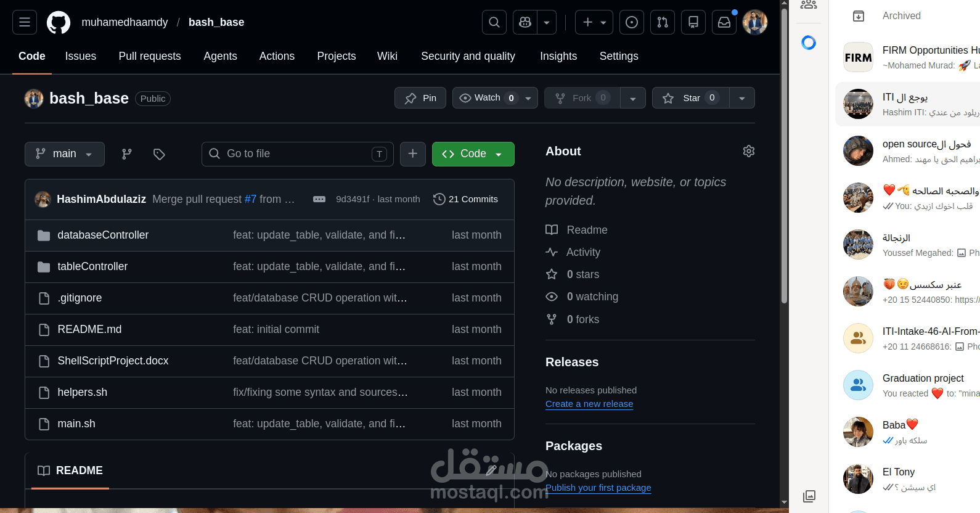
Task: Expand the Fork options dropdown arrow
Action: tap(633, 98)
